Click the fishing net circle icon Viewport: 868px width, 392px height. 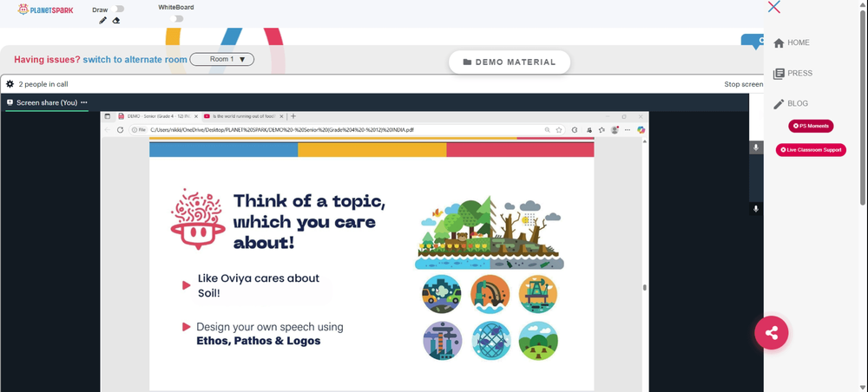(x=491, y=341)
